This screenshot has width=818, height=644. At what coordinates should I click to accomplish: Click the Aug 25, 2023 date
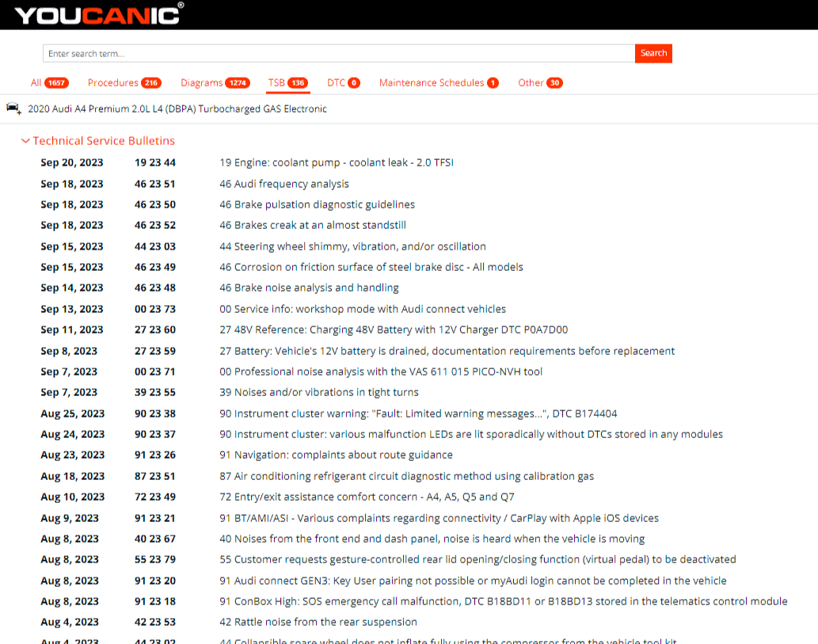(x=73, y=413)
